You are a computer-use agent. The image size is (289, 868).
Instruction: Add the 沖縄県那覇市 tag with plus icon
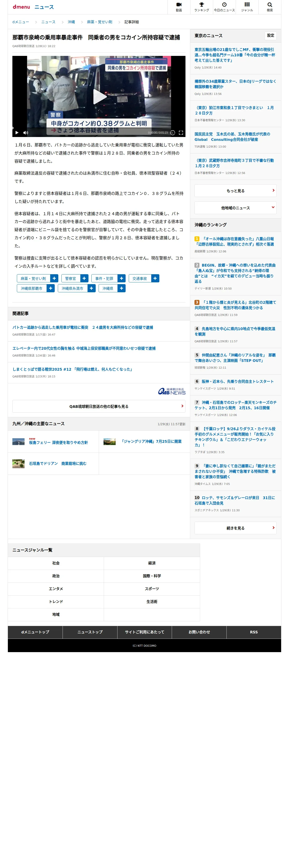point(50,288)
